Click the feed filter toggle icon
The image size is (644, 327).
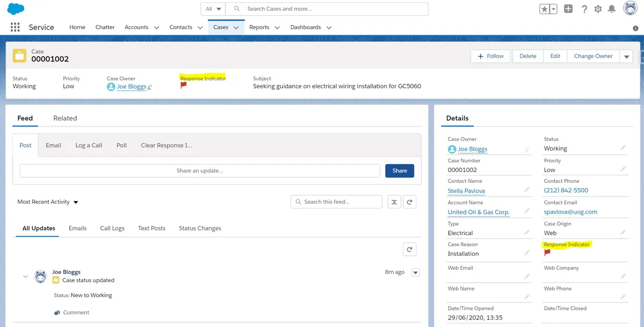click(x=394, y=202)
